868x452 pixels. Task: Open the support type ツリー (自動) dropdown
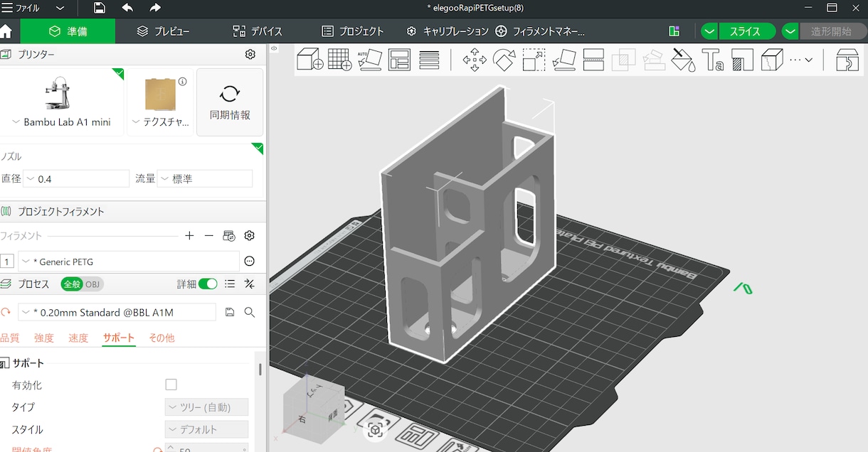pos(206,407)
